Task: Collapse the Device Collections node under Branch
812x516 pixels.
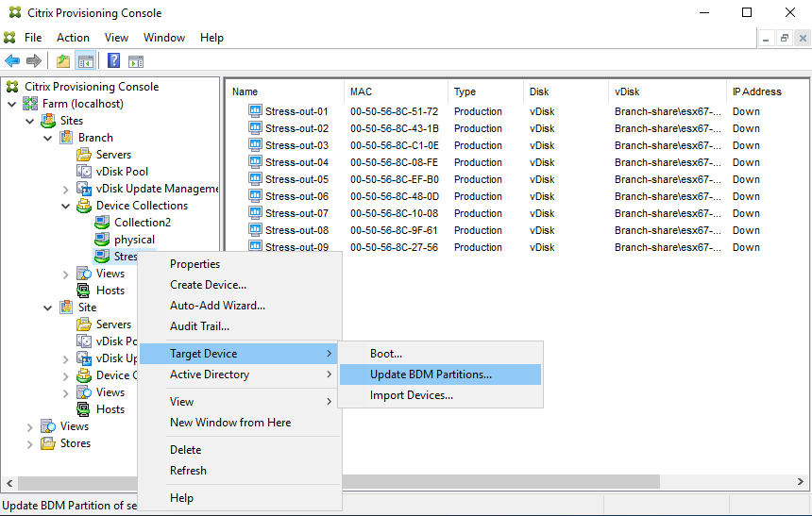Action: point(65,206)
